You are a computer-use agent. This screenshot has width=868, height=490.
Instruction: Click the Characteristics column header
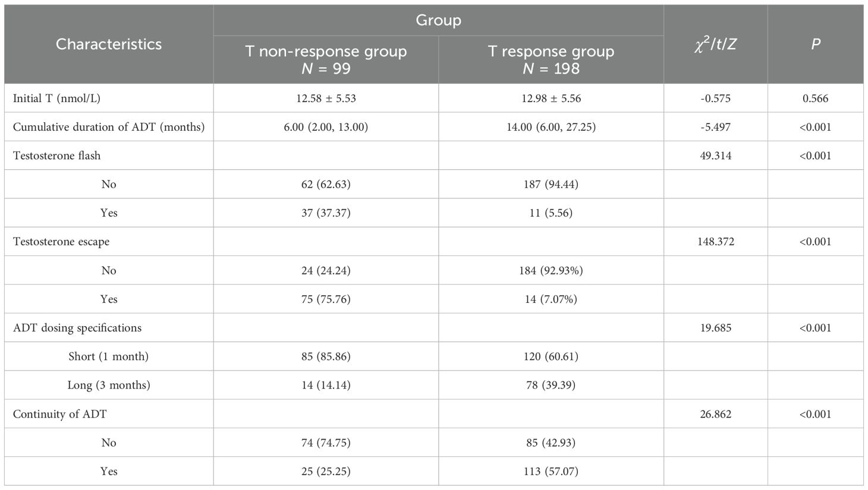click(109, 44)
